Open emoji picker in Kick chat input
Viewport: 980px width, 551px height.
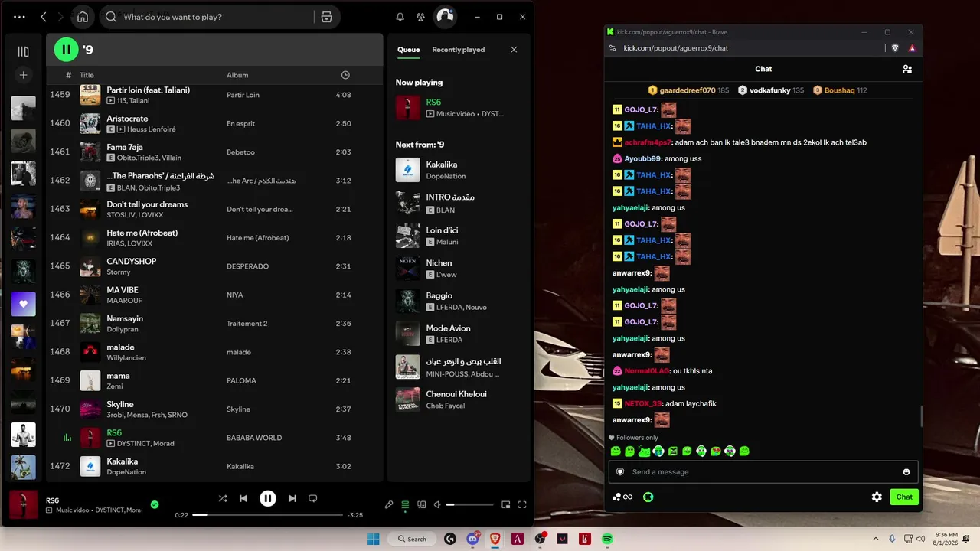(906, 472)
